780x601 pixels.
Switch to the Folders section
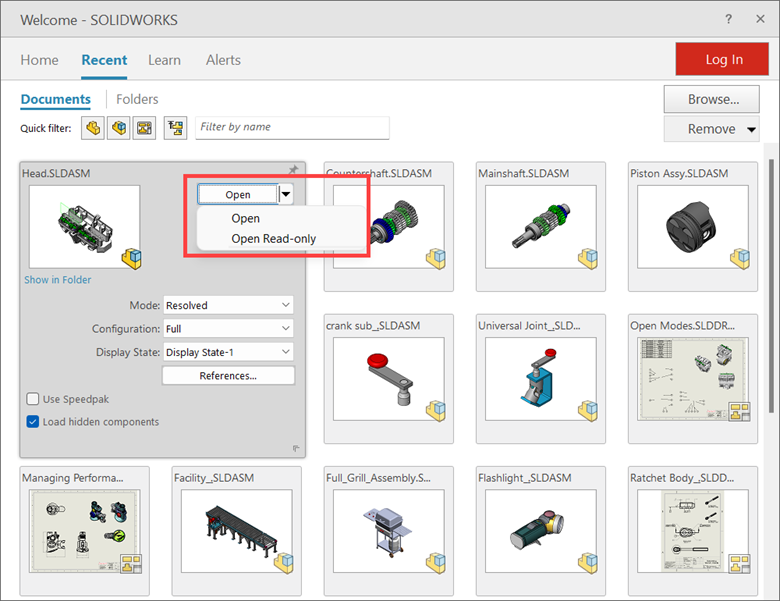tap(137, 100)
